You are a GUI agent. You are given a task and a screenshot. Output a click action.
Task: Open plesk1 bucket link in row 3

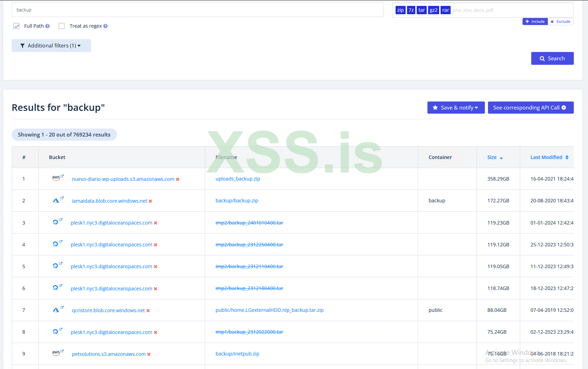click(x=111, y=223)
